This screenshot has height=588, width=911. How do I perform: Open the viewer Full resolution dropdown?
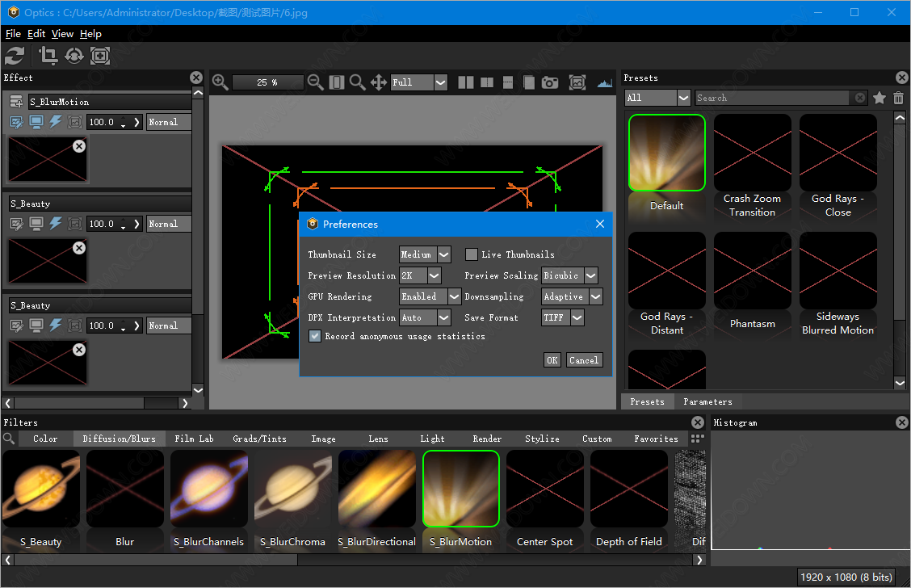point(418,82)
